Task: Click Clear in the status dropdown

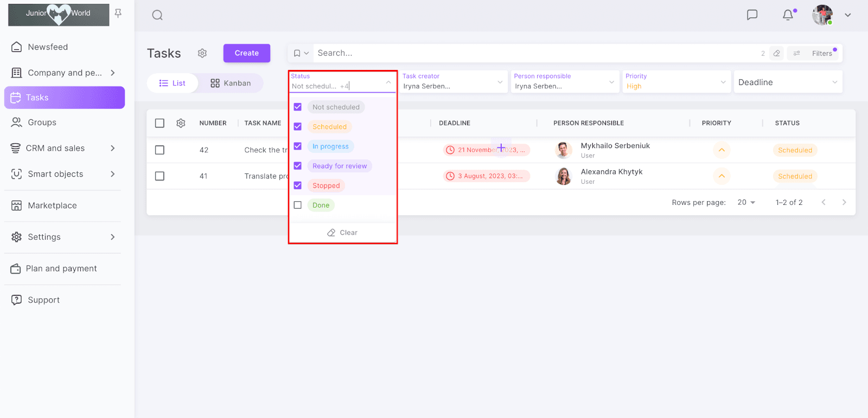Action: (x=342, y=233)
